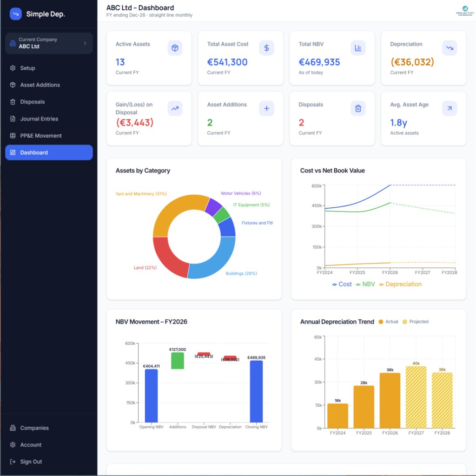Click the Active Assets value 13
The width and height of the screenshot is (476, 476).
(x=120, y=62)
